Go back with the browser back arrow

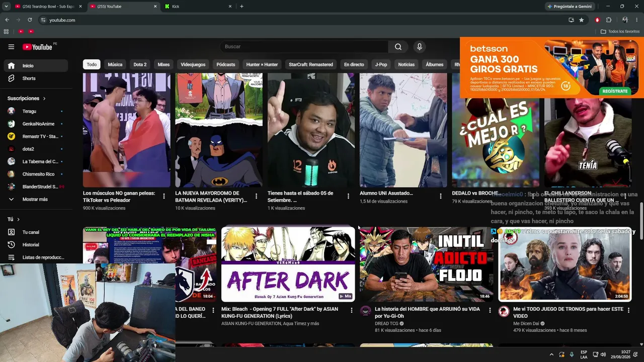(x=7, y=20)
